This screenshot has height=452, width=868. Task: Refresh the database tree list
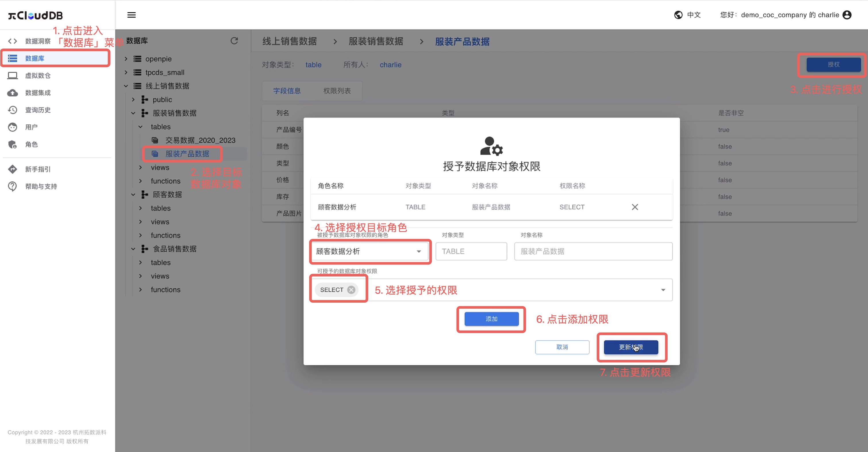234,41
